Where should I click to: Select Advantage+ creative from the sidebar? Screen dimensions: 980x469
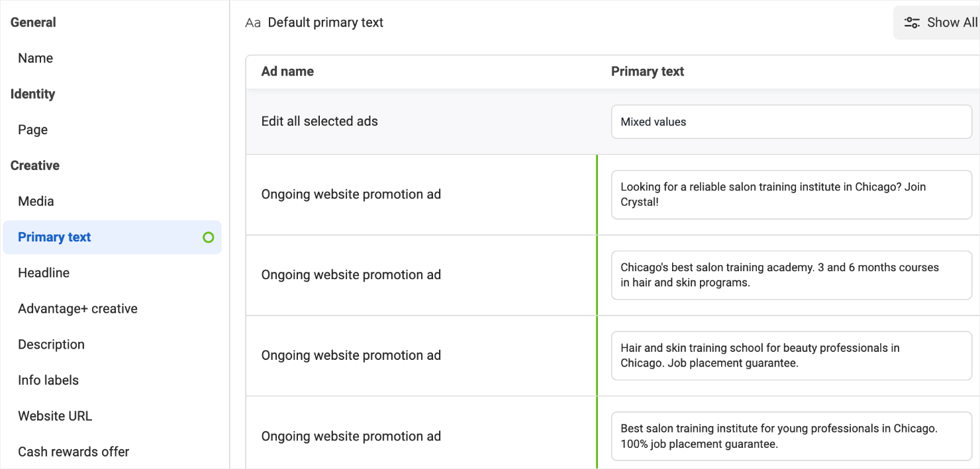pyautogui.click(x=77, y=308)
